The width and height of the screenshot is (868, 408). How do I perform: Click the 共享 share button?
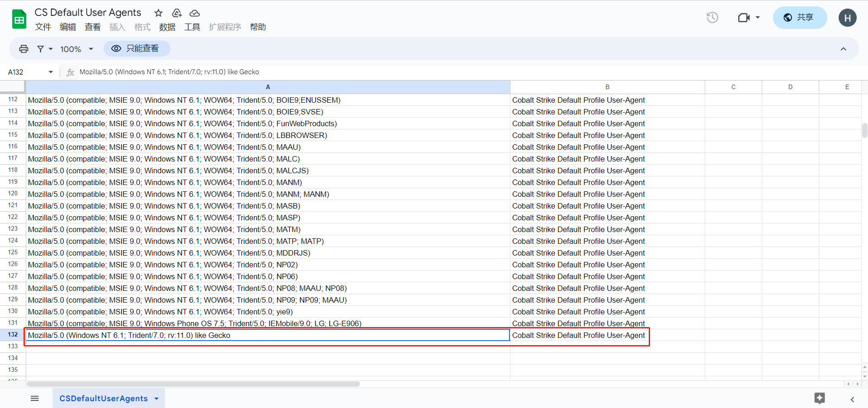pos(799,18)
